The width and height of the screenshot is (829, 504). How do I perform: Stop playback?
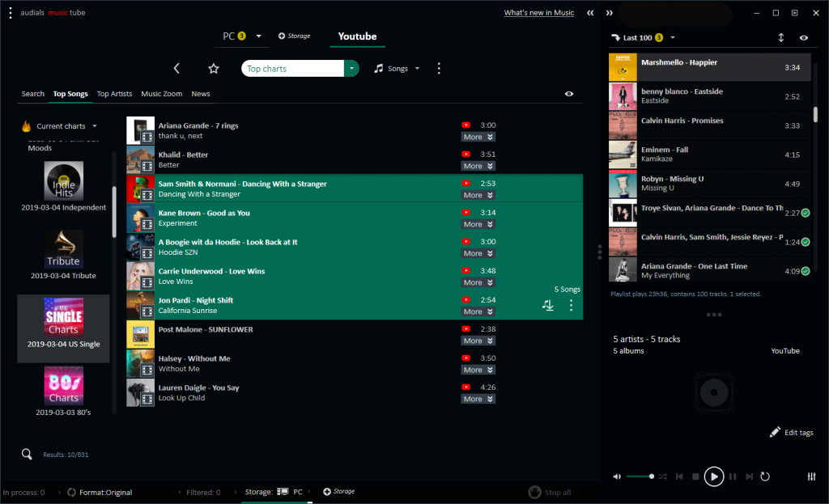(x=695, y=476)
